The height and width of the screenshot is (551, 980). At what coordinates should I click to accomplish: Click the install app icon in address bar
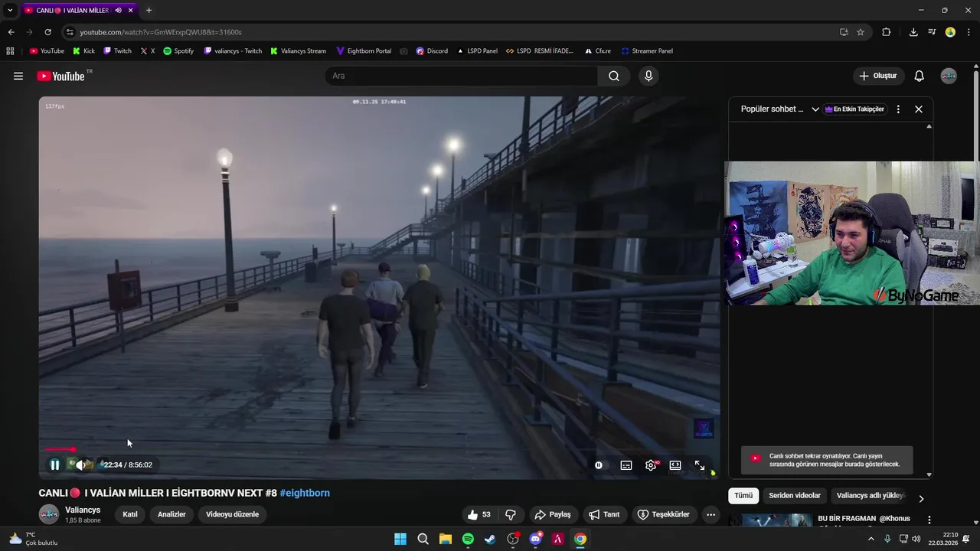[844, 32]
